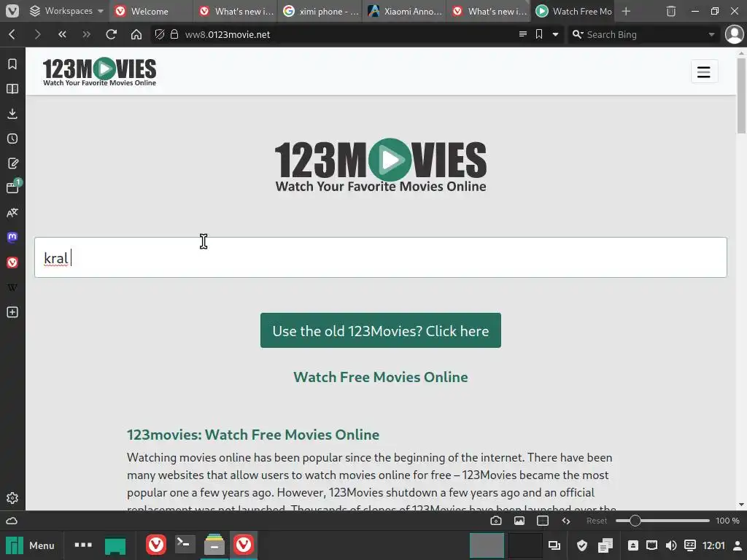Screen dimensions: 747x560
Task: Open page actions code icon
Action: click(566, 521)
